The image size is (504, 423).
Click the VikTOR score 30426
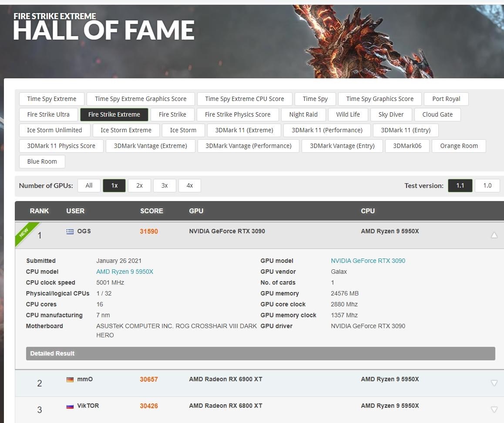click(149, 406)
